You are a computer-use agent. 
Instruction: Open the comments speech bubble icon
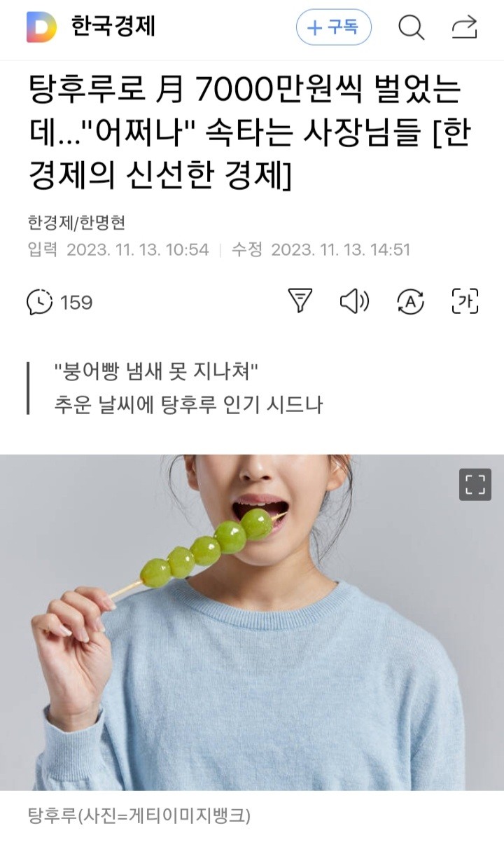click(x=39, y=302)
